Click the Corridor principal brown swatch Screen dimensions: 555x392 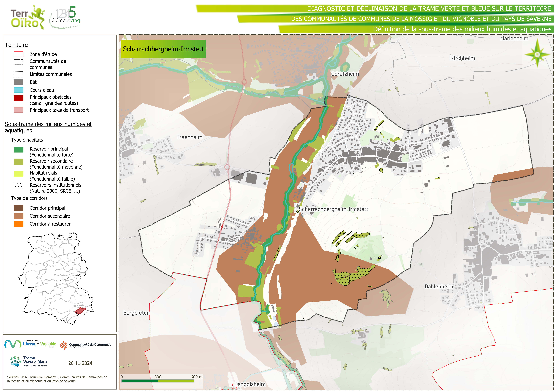[x=19, y=208]
